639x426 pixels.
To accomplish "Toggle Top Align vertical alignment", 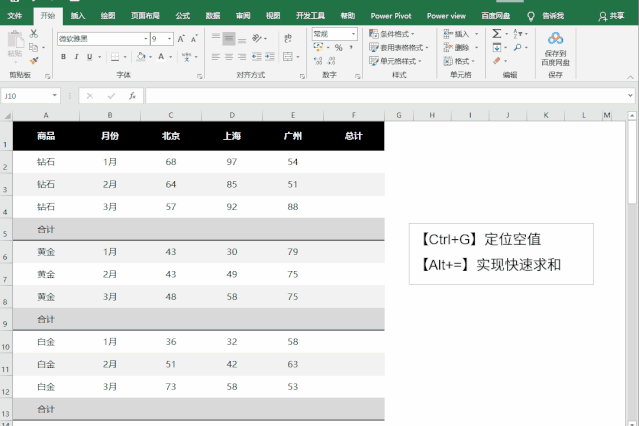I will pos(216,38).
